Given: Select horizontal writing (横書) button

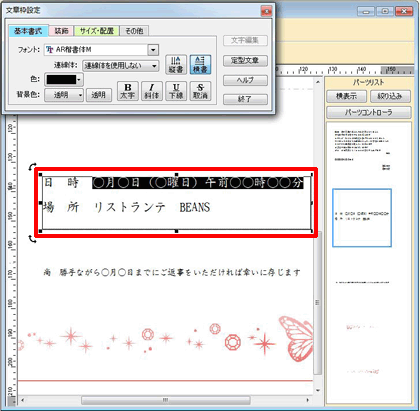Looking at the screenshot, I should coord(200,65).
